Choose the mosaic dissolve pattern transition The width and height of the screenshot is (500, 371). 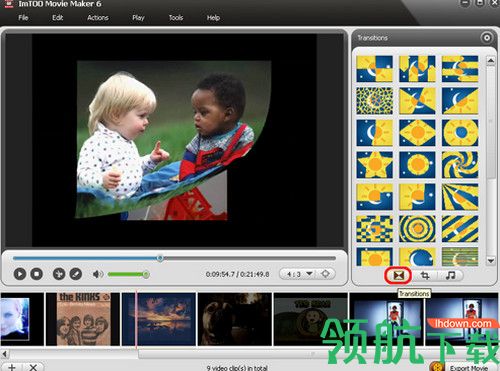374,101
